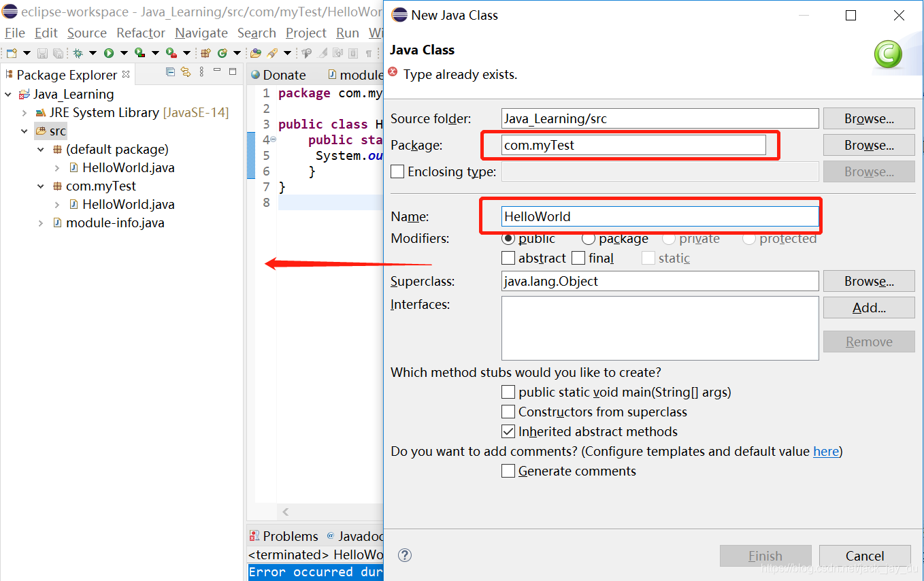Open the File menu
Screen dimensions: 924x581
(x=14, y=33)
